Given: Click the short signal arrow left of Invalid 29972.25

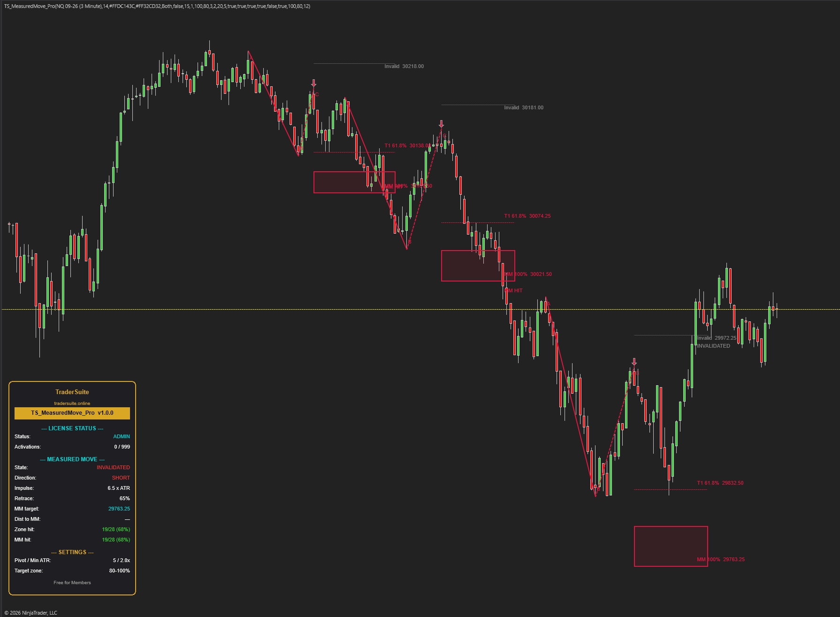Looking at the screenshot, I should (x=634, y=362).
